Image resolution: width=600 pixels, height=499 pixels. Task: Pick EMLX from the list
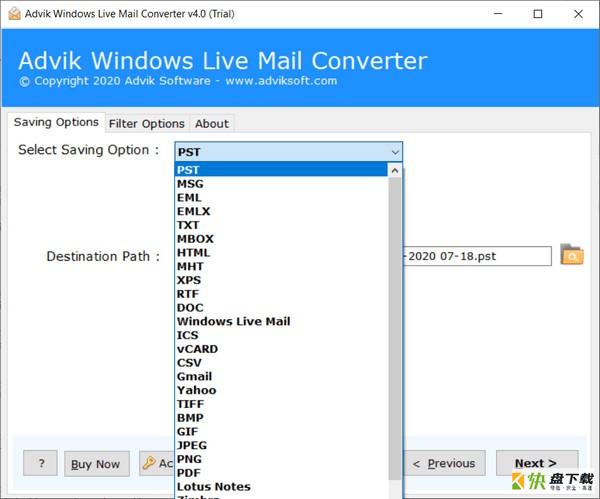coord(281,211)
